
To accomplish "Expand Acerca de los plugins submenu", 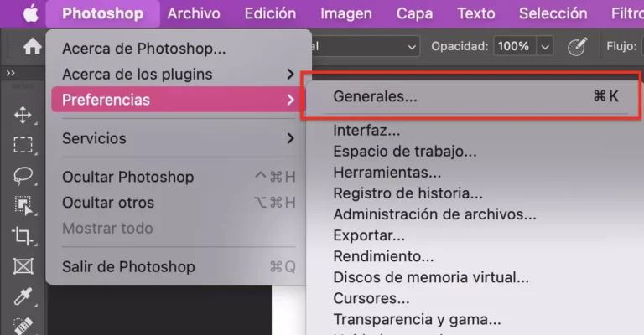I will coord(290,75).
